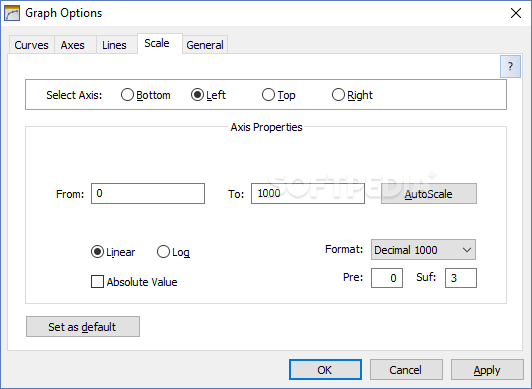Viewport: 532px width, 389px height.
Task: Click the Pre value field
Action: pyautogui.click(x=387, y=278)
